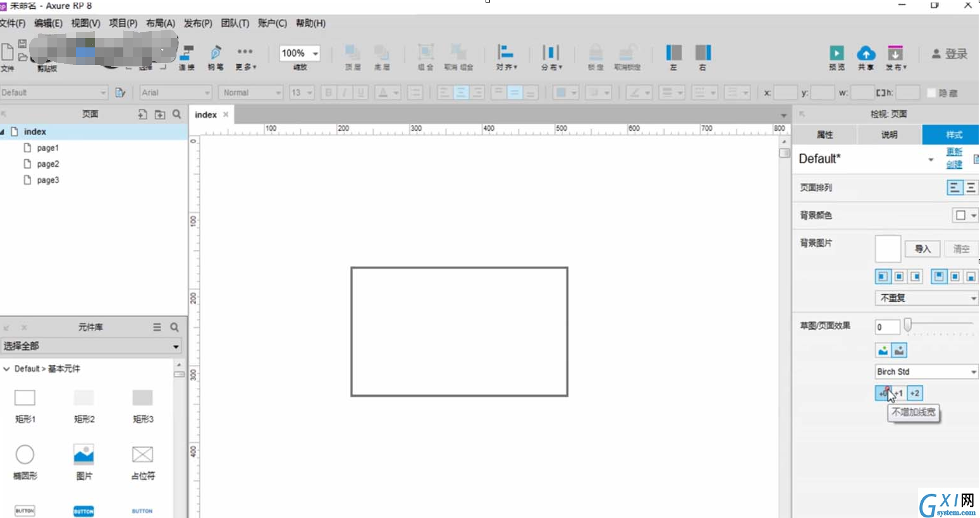Collapse the Default > 基本元件 section
Screen dimensions: 980x518
tap(6, 369)
